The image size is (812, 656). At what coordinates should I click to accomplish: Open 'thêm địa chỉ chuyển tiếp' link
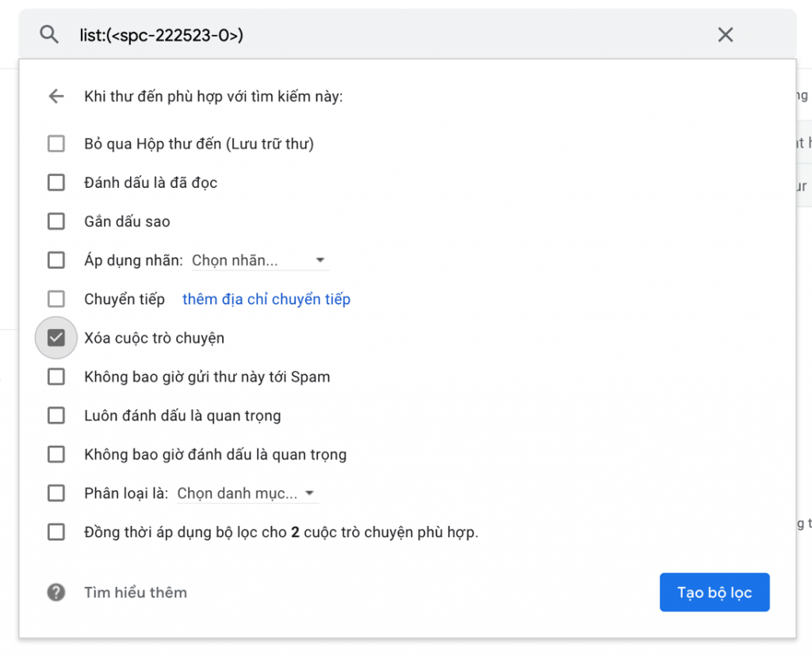(266, 299)
